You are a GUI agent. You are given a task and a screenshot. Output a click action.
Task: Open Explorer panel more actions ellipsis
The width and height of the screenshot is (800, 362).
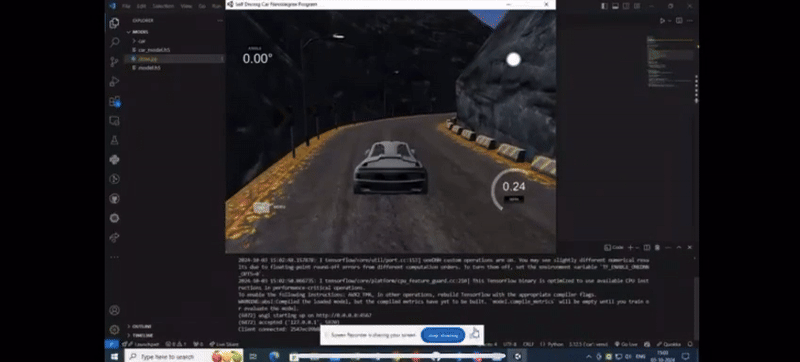[x=220, y=20]
